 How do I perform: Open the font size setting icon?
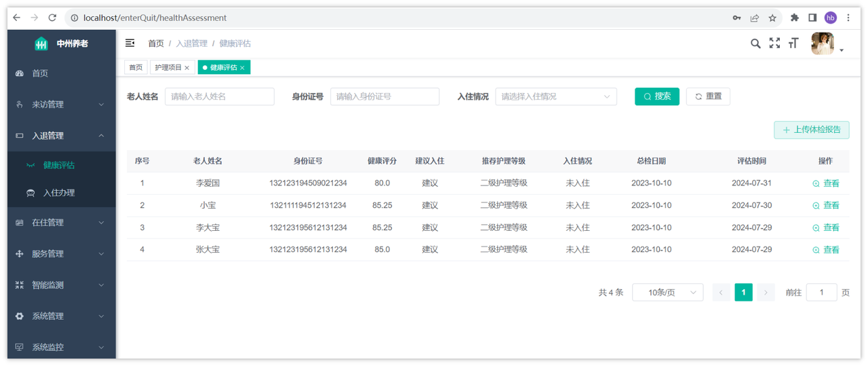point(793,43)
